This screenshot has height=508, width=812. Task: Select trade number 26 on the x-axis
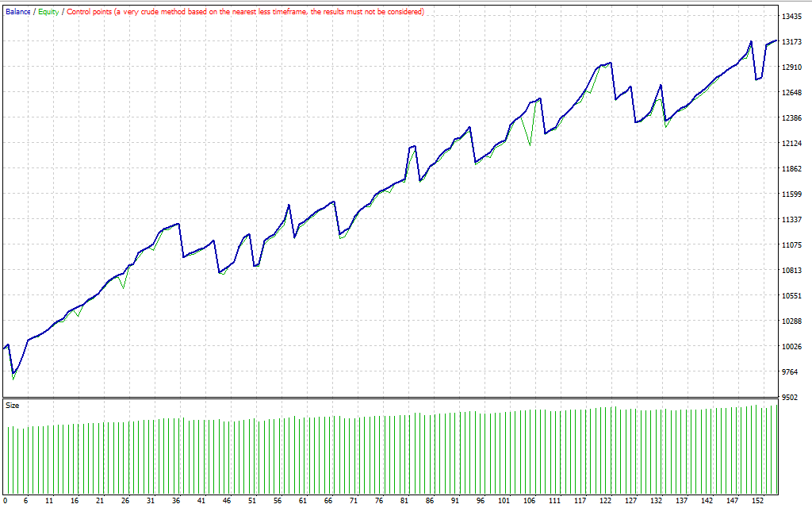click(125, 501)
